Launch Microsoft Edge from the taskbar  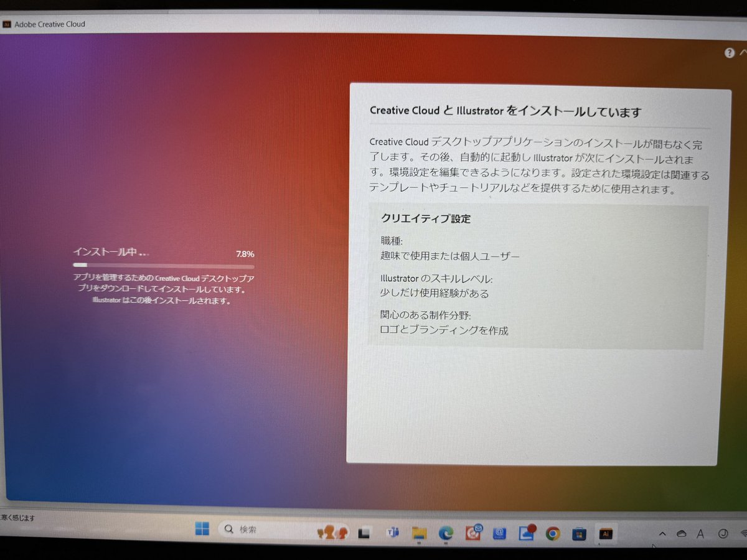pos(446,533)
